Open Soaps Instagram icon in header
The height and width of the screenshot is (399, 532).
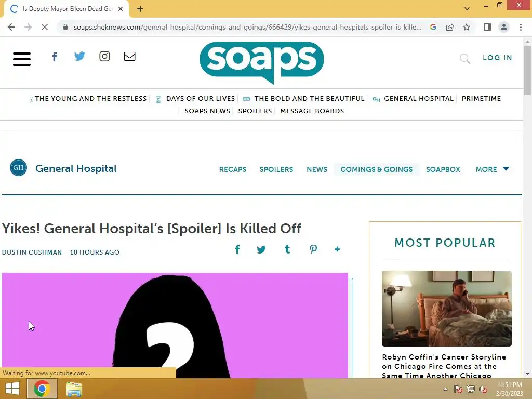(x=104, y=56)
